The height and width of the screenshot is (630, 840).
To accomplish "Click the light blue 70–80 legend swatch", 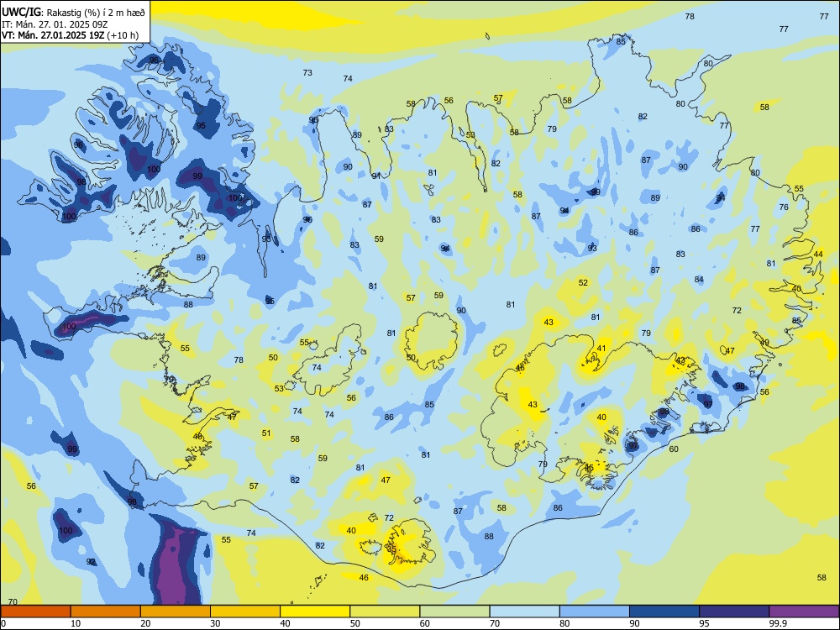I will click(x=524, y=612).
